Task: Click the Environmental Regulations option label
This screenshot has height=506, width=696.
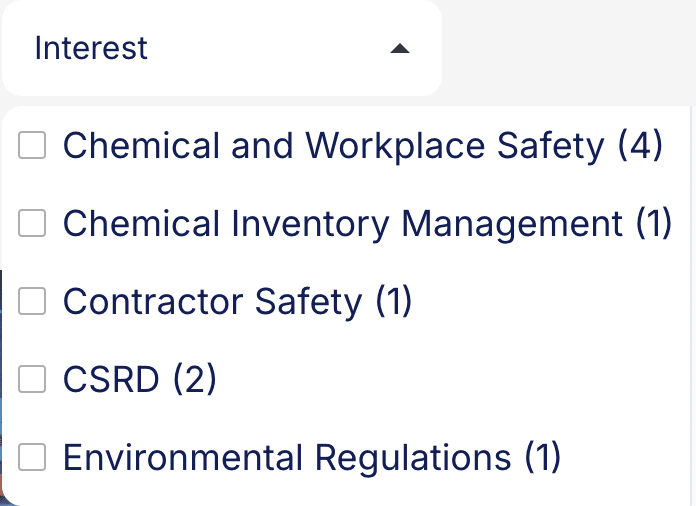Action: point(287,457)
